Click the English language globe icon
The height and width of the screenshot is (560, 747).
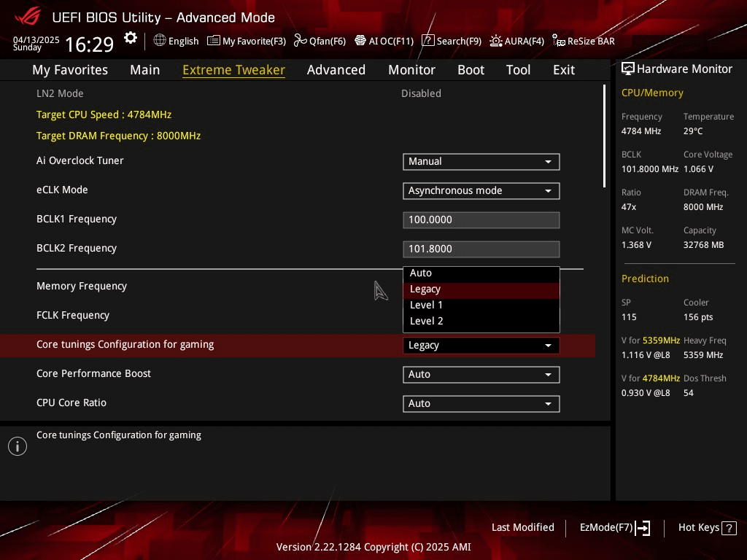coord(160,41)
